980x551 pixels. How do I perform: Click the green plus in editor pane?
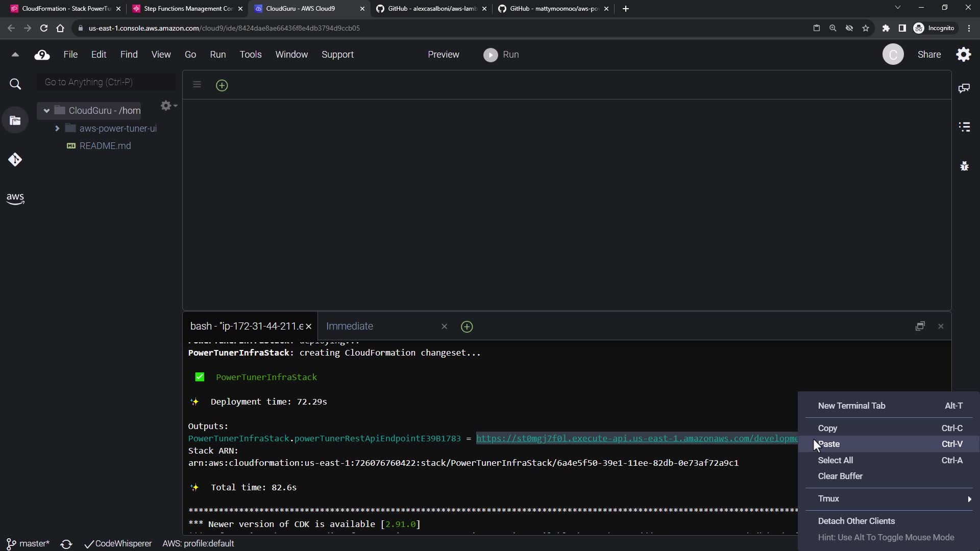click(222, 85)
